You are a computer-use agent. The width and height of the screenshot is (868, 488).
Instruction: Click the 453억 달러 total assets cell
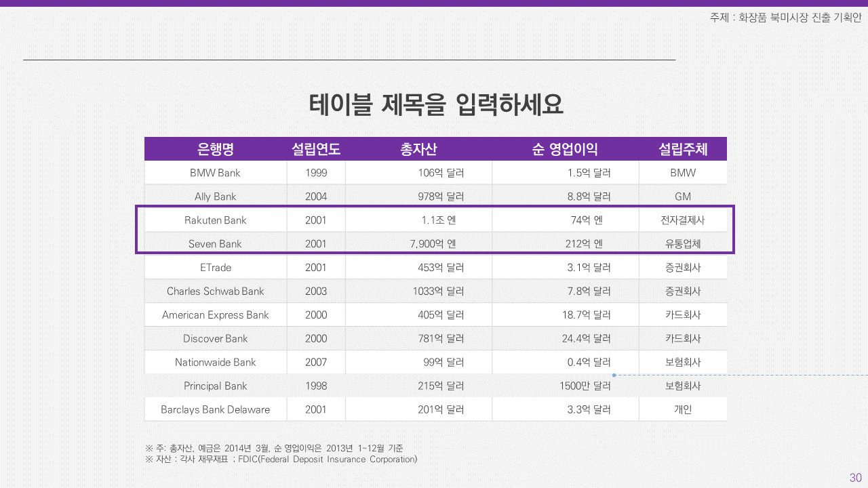tap(419, 268)
